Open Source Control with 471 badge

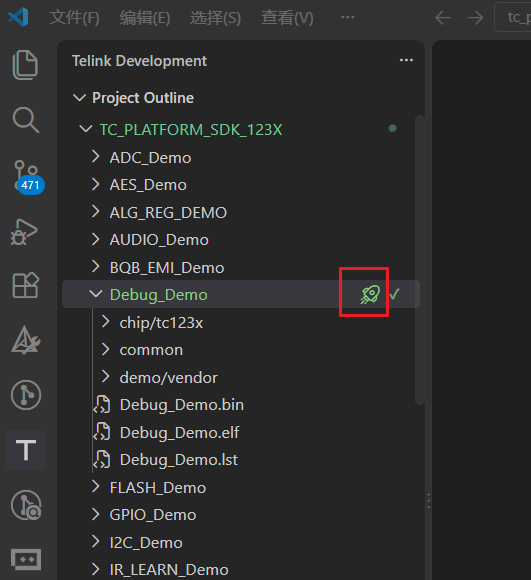pos(27,176)
